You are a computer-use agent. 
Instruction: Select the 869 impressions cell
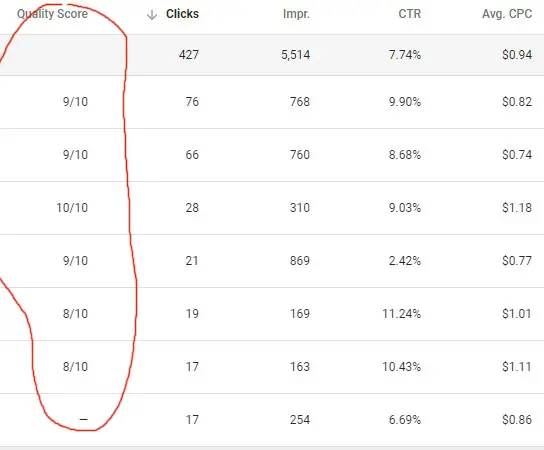[x=300, y=261]
